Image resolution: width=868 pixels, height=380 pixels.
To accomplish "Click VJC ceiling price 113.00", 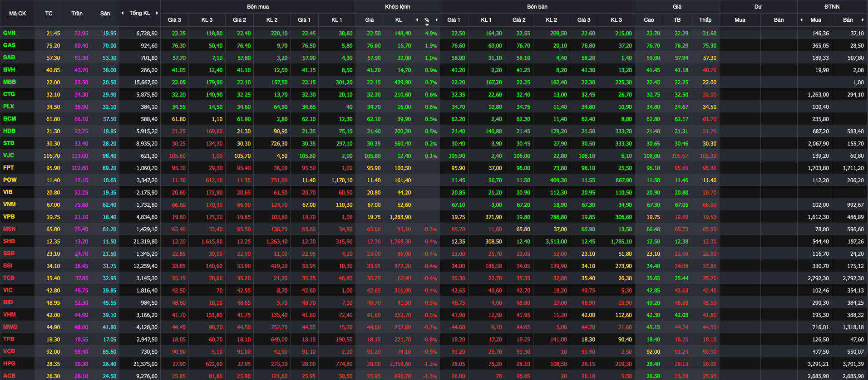I will tap(80, 156).
